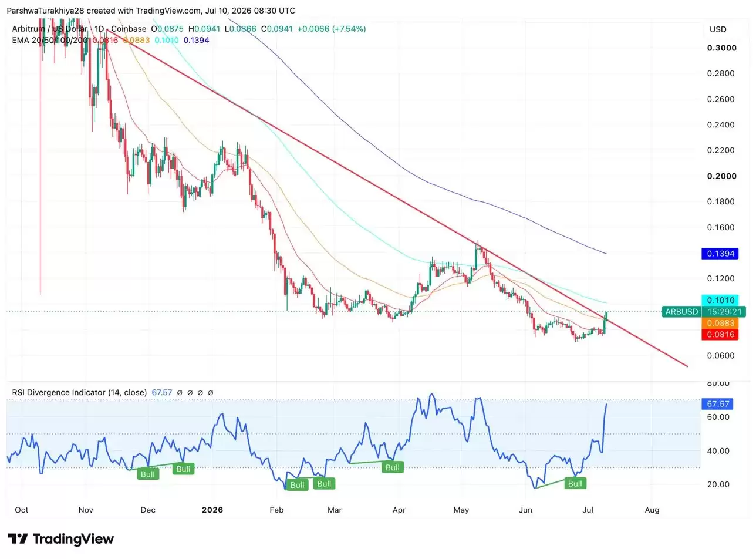This screenshot has height=559, width=756.
Task: Click the TradingView logo at the bottom
Action: coord(60,539)
